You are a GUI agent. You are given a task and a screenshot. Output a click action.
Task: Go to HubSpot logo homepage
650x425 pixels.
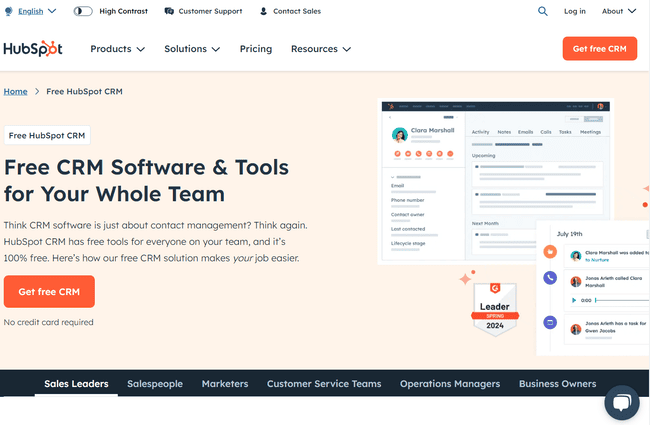33,49
